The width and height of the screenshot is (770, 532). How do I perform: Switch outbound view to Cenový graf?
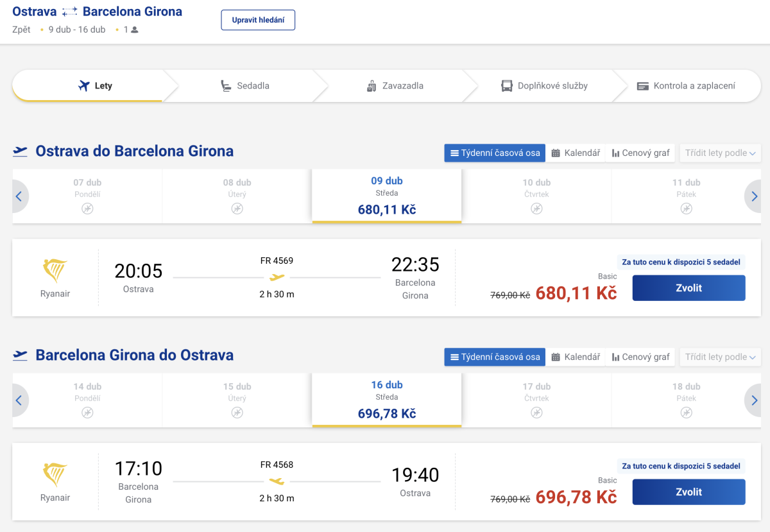tap(640, 153)
